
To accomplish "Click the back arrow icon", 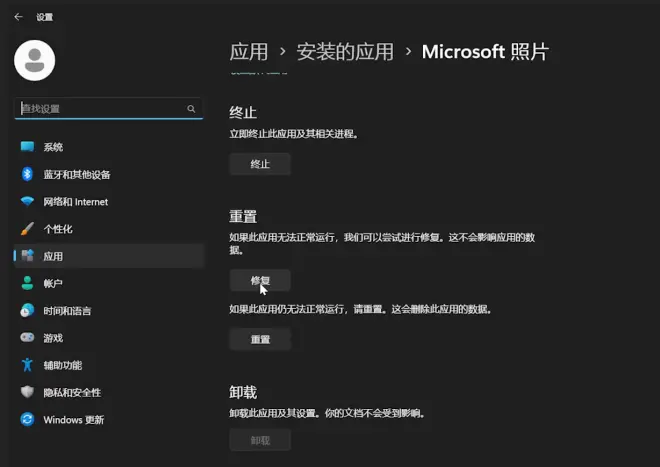I will click(x=18, y=17).
